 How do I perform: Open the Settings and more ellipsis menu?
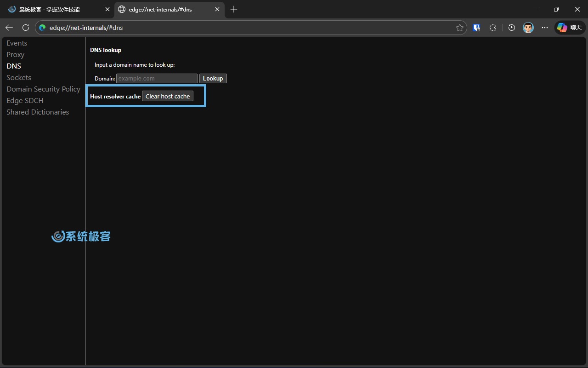click(x=544, y=28)
